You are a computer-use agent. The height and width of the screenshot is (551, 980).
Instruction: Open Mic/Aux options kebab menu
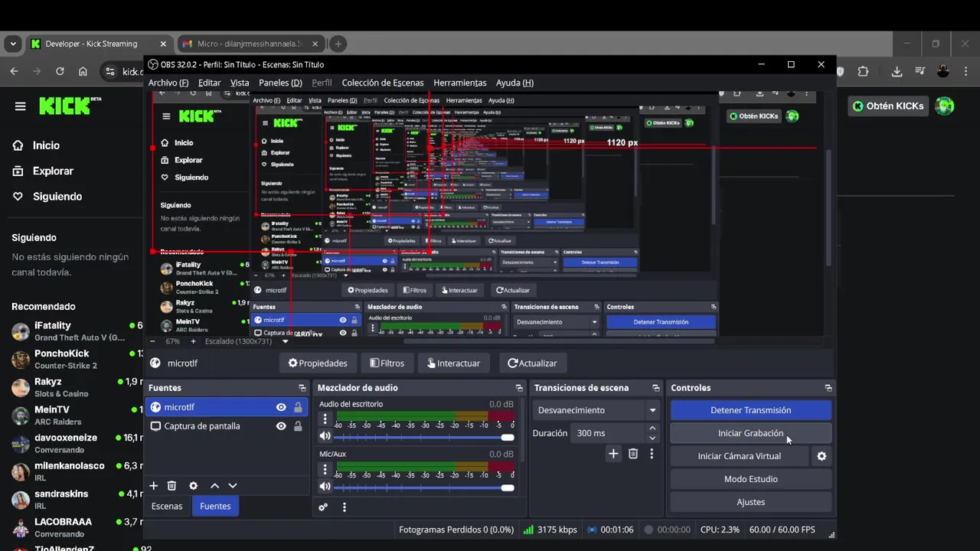pyautogui.click(x=325, y=468)
